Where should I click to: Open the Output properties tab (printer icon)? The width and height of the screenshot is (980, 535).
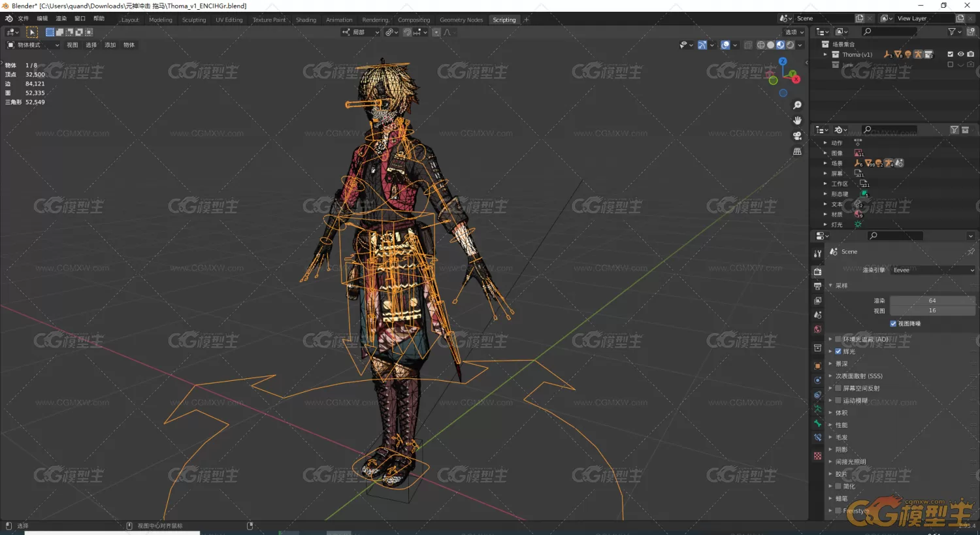click(817, 286)
